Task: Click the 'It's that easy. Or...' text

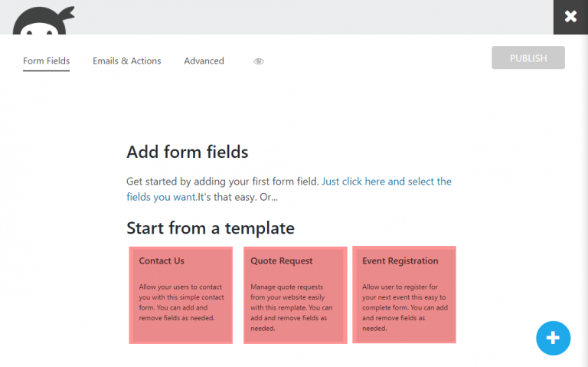Action: (x=241, y=197)
